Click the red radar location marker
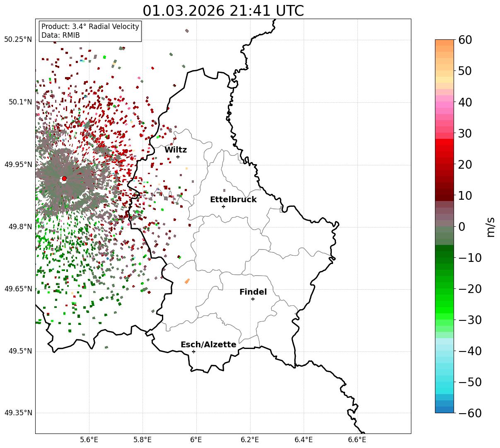The height and width of the screenshot is (448, 500). [x=64, y=179]
